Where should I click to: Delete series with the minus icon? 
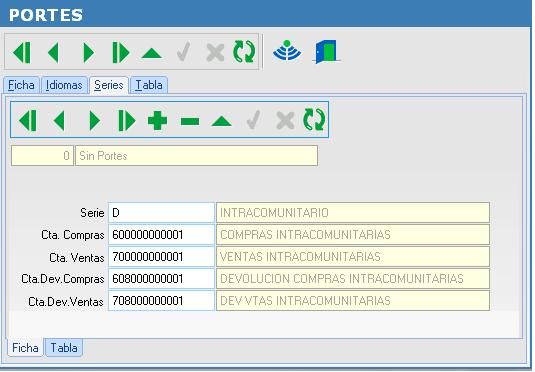190,121
